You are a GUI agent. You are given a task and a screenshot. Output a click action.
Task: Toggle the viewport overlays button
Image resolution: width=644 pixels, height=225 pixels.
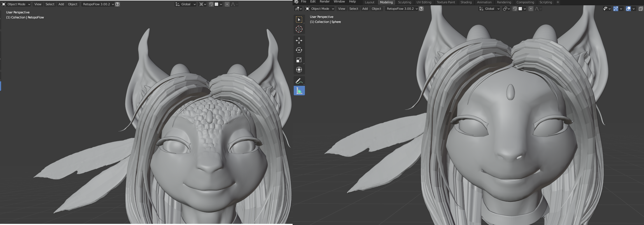(628, 9)
